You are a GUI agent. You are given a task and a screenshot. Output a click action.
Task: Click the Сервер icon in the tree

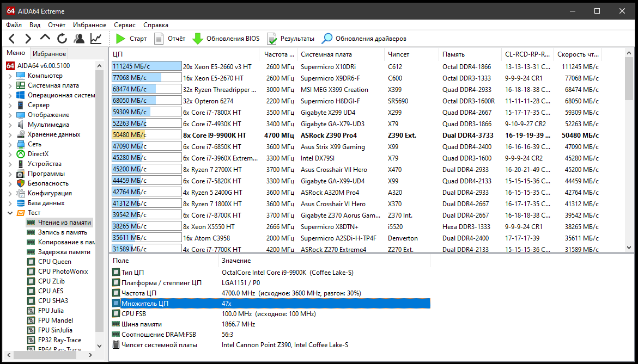pyautogui.click(x=21, y=105)
